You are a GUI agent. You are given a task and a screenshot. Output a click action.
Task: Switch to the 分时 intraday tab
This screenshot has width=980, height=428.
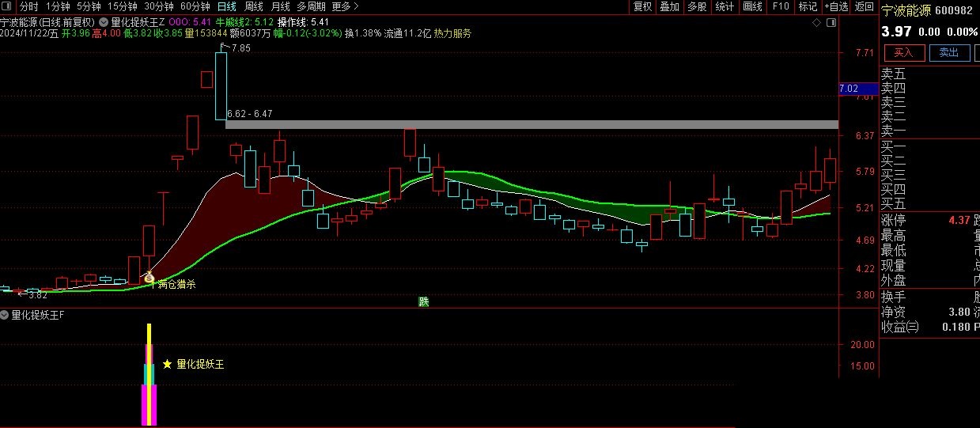(28, 6)
